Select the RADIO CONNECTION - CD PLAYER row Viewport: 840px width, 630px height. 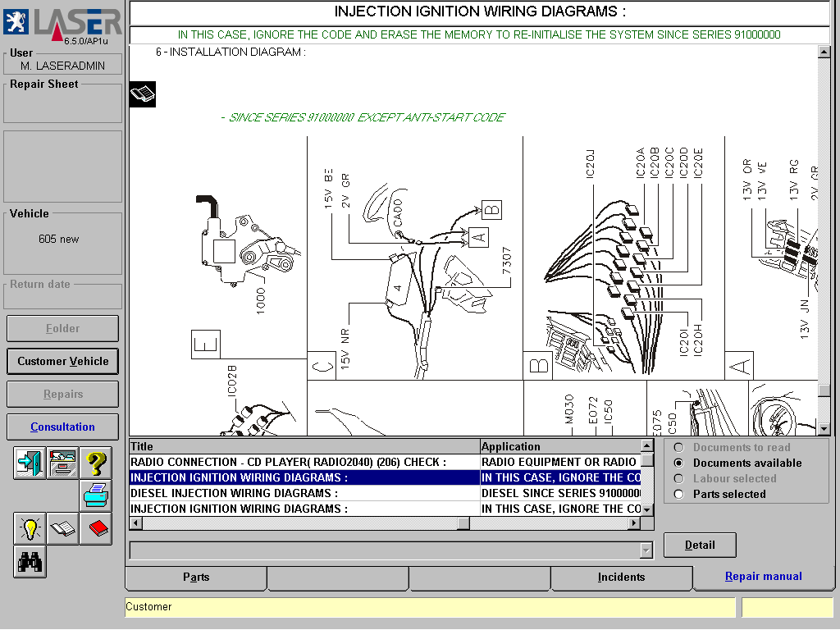pyautogui.click(x=386, y=462)
